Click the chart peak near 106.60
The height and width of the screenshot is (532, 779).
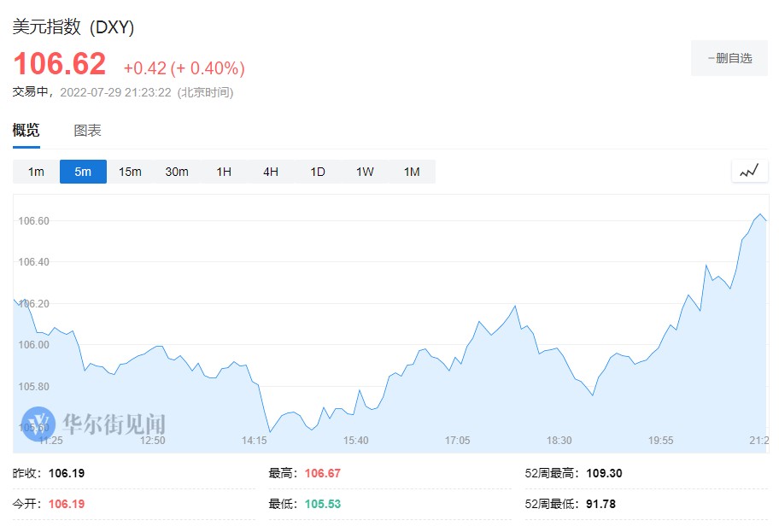coord(759,214)
